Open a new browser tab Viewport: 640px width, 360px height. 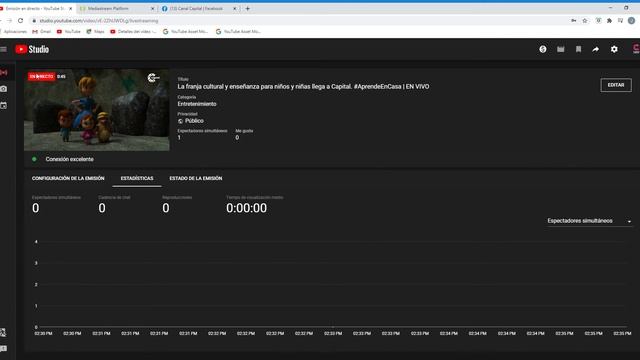tap(247, 8)
